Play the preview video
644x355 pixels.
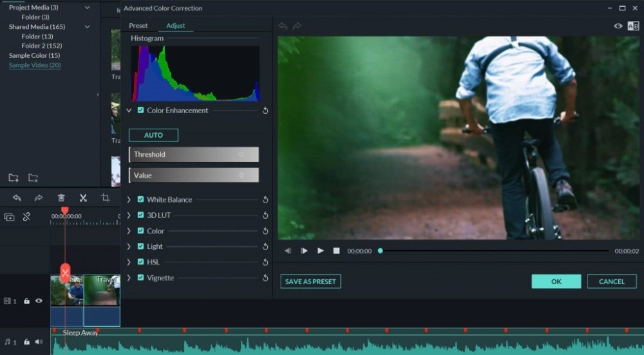(320, 251)
